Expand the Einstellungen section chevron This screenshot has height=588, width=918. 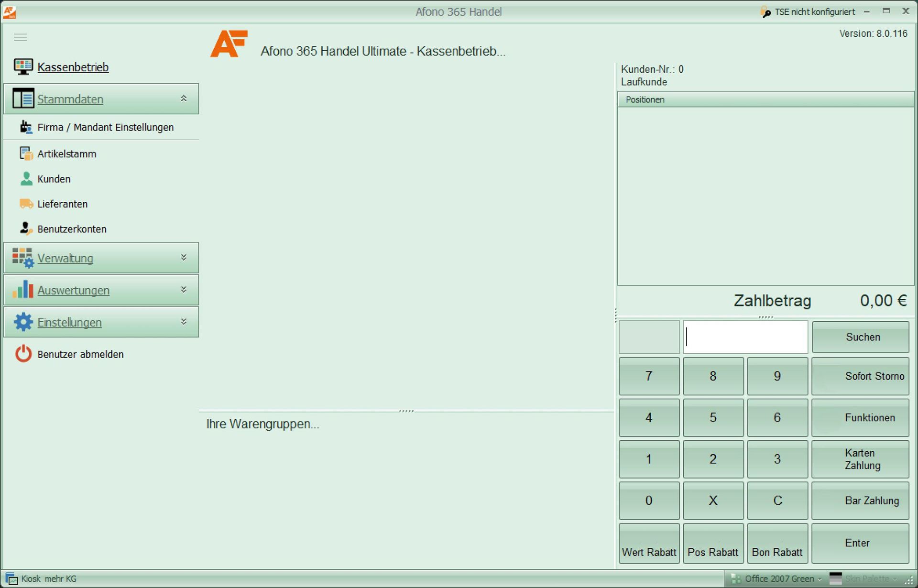tap(184, 322)
